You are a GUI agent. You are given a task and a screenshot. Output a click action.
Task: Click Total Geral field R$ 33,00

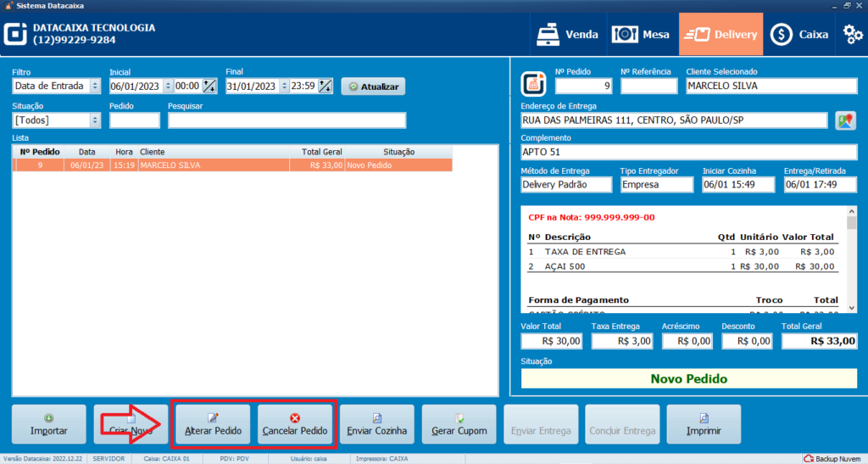coord(820,341)
